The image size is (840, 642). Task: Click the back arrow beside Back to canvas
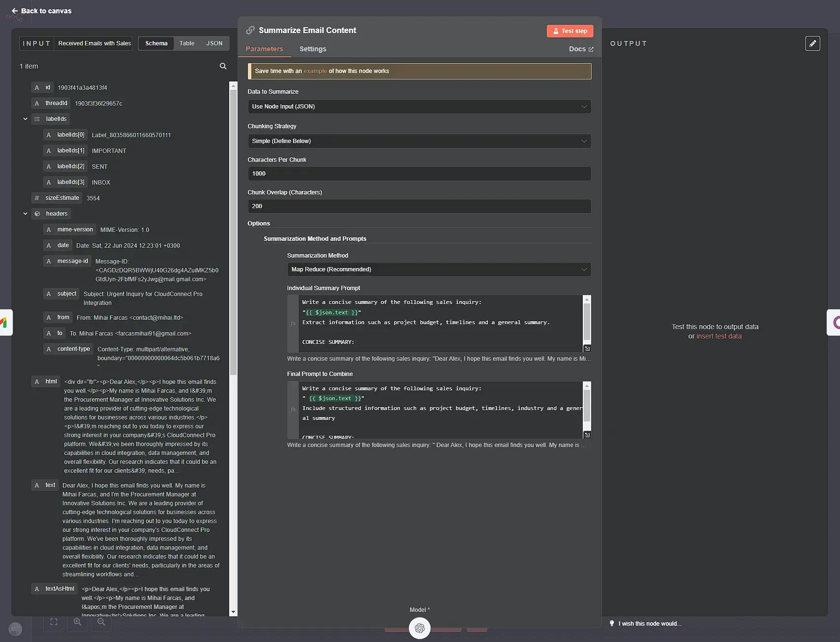point(15,10)
